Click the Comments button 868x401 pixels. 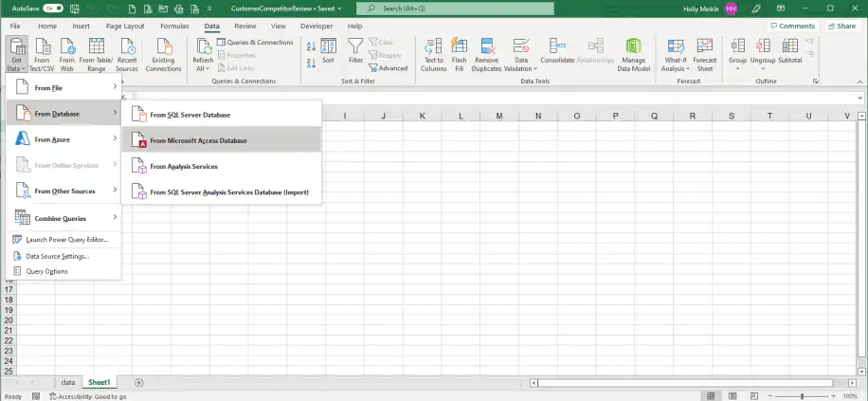pyautogui.click(x=793, y=26)
